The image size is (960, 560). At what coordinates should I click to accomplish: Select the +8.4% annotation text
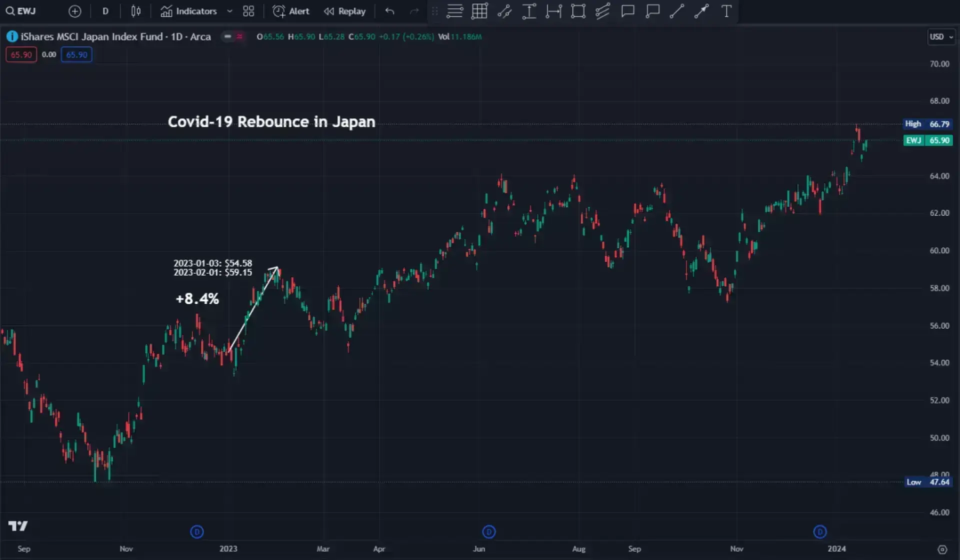[197, 299]
